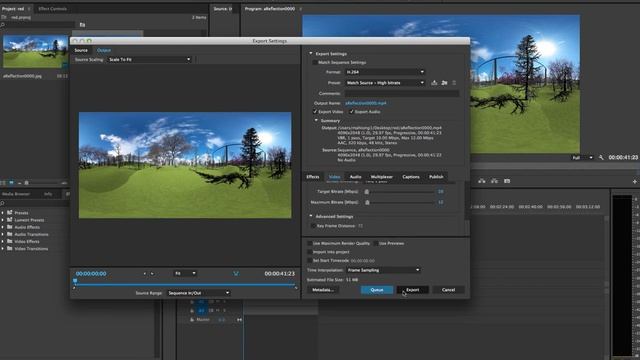Expand the Audio Effects folder

(2, 227)
